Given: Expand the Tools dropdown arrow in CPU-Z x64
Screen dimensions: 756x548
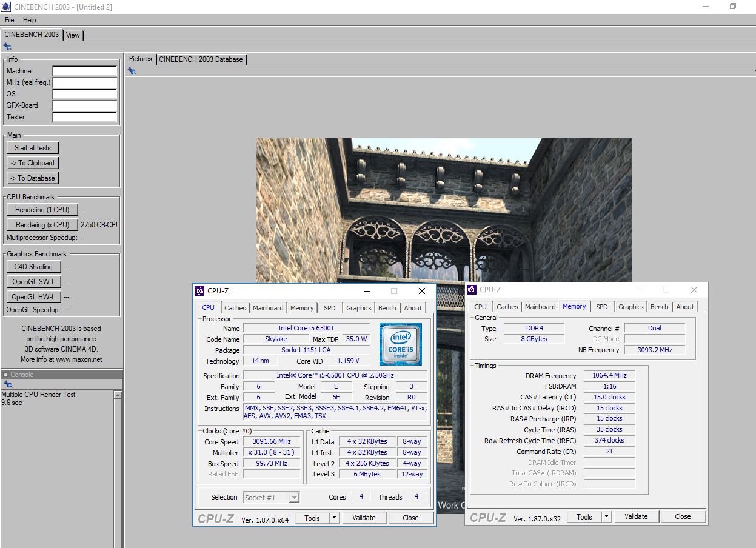Looking at the screenshot, I should click(x=334, y=518).
